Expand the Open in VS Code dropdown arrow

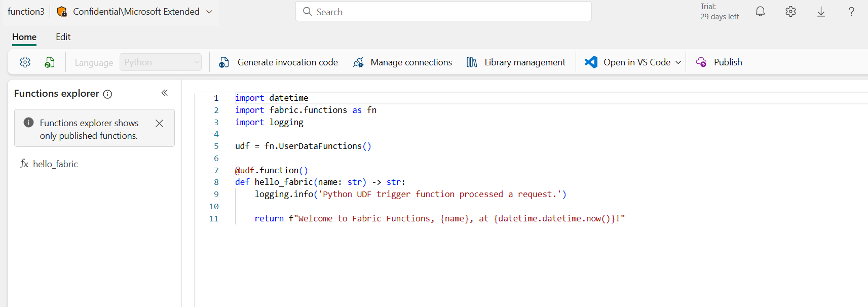[x=678, y=63]
